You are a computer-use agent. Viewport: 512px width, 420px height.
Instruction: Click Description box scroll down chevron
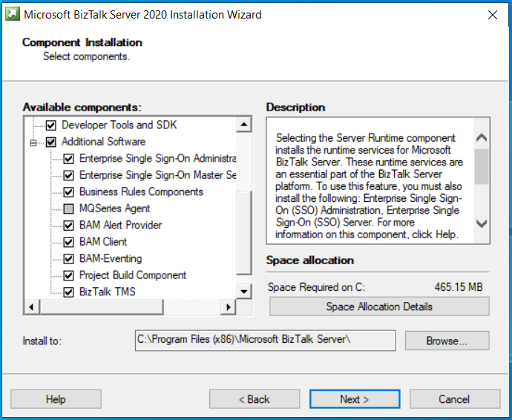point(482,223)
